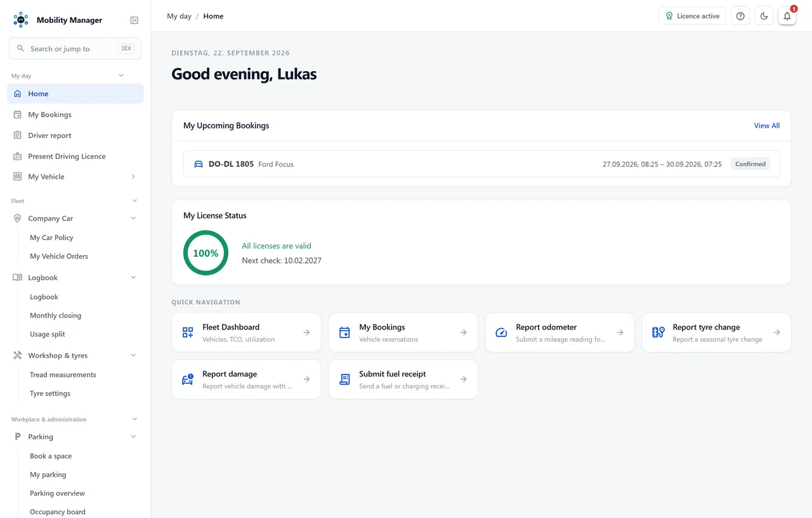The image size is (812, 518).
Task: Focus the Search or jump to field
Action: pos(75,48)
